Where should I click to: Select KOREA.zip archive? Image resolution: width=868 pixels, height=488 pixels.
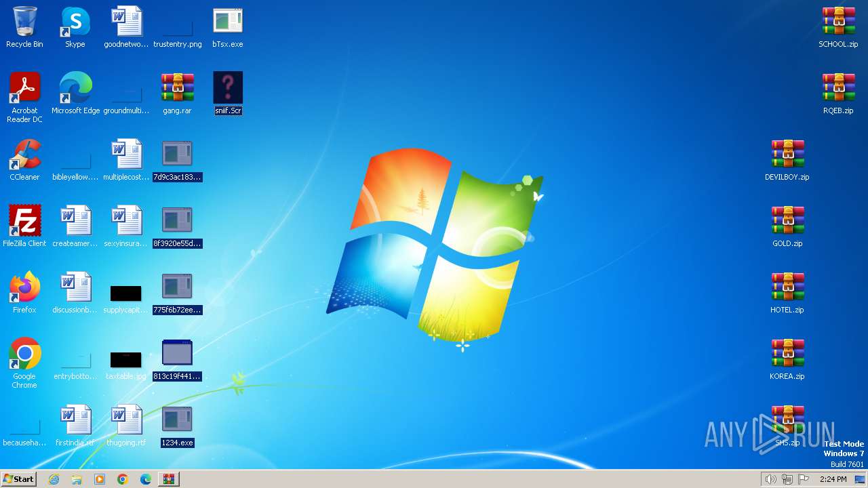787,359
